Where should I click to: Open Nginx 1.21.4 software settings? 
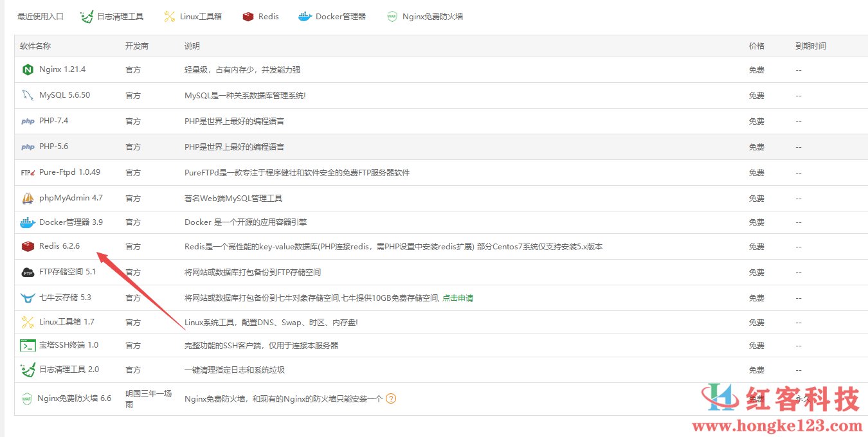coord(62,69)
